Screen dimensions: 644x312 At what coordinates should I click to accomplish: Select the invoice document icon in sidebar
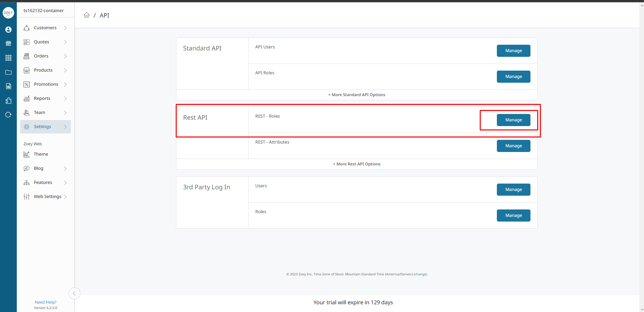pos(8,86)
